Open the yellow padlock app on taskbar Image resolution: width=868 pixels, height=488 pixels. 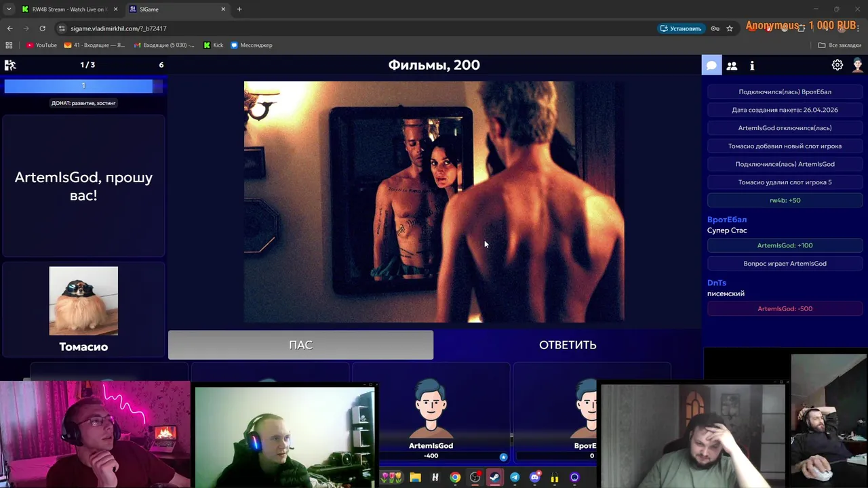pos(555,478)
